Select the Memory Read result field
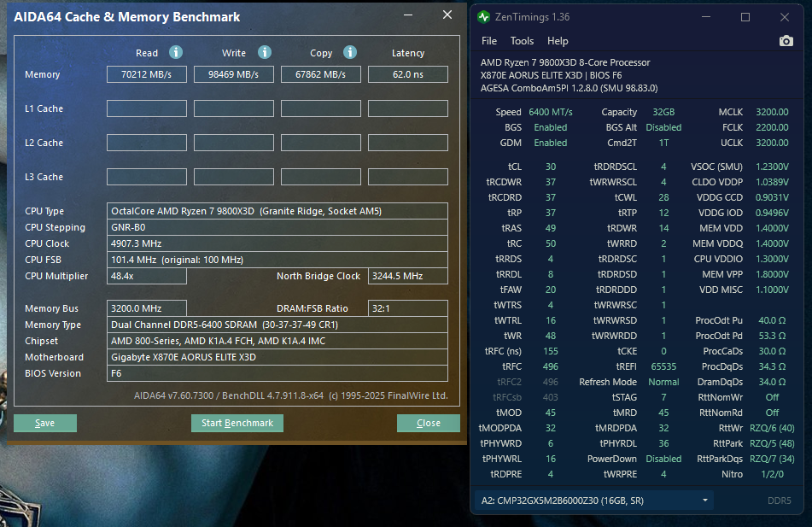 [x=146, y=74]
